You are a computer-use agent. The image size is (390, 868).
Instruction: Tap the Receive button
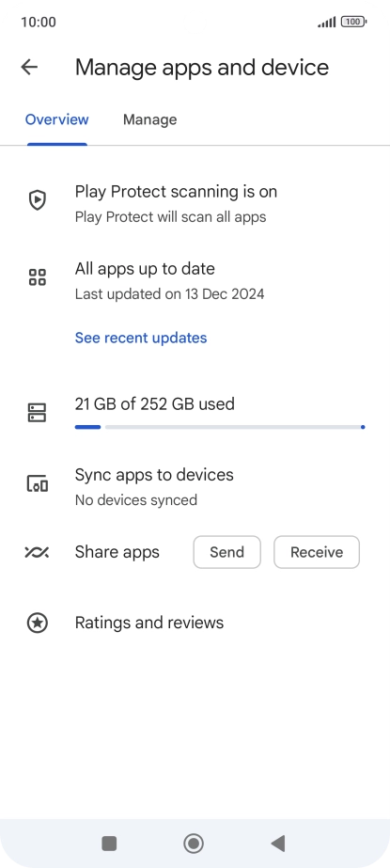pos(317,552)
